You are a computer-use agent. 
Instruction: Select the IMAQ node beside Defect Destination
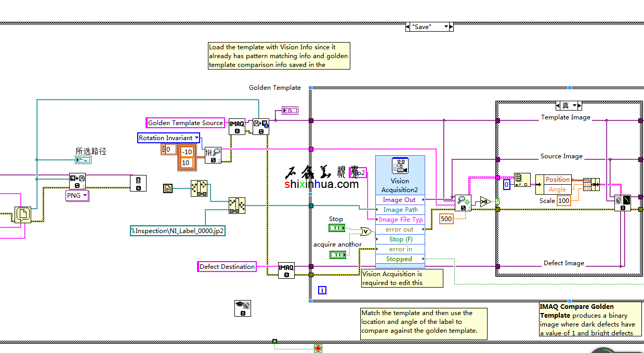tap(286, 270)
